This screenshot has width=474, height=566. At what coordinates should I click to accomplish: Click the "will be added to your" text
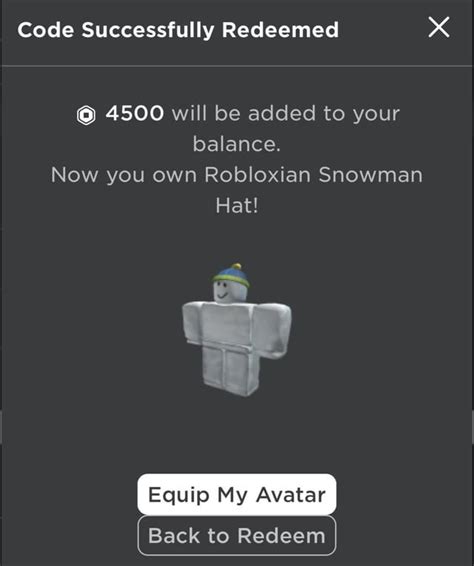point(286,114)
